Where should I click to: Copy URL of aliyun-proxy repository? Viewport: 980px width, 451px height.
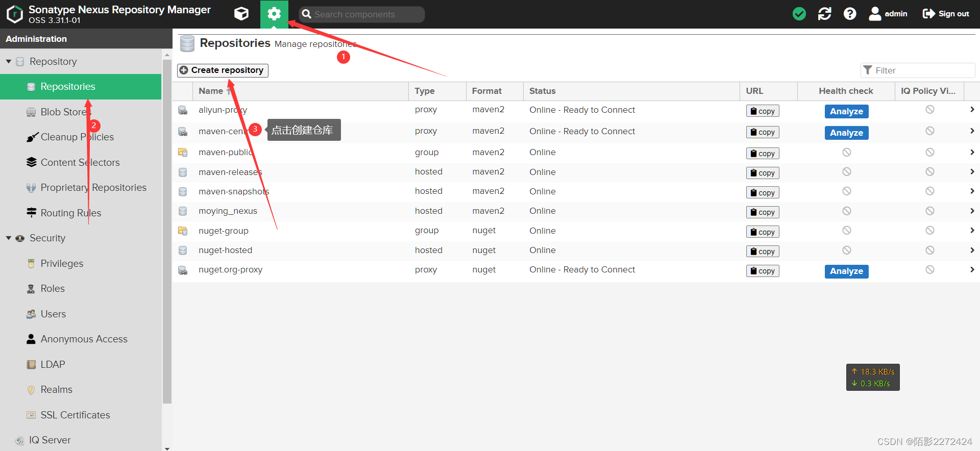763,111
